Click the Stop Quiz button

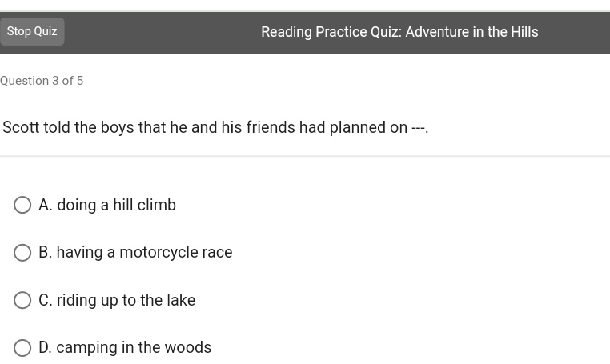coord(32,32)
